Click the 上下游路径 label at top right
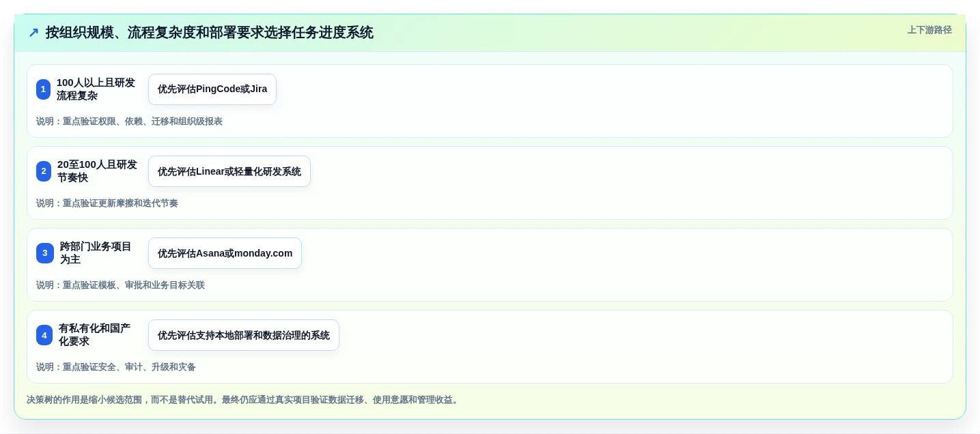The height and width of the screenshot is (434, 980). (929, 30)
